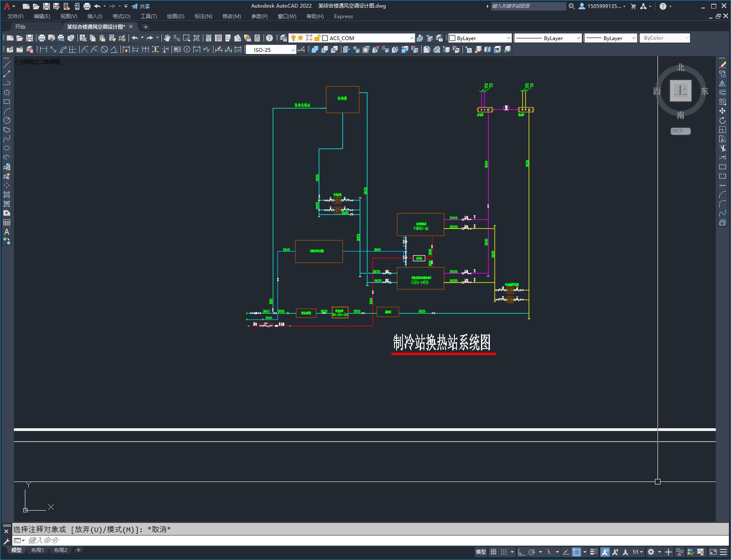
Task: Open the Plot print icon in standard toolbar
Action: pyautogui.click(x=42, y=38)
